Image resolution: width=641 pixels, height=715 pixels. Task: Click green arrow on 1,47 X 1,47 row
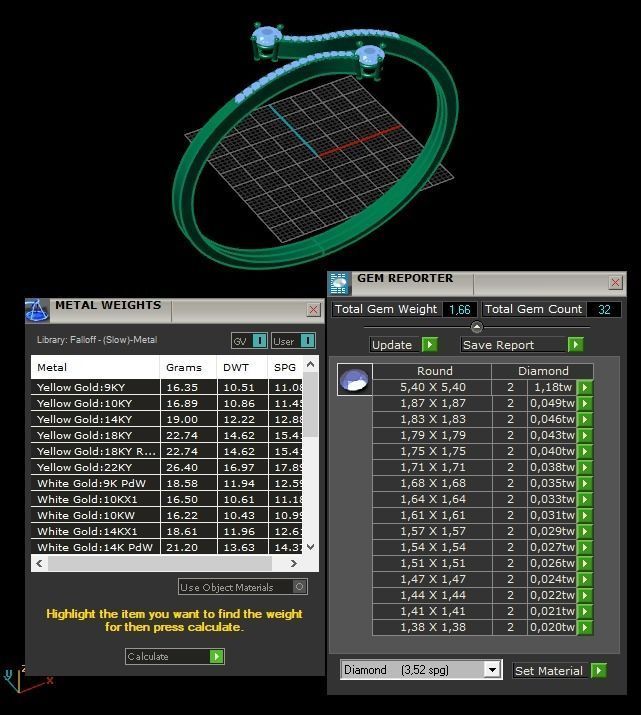coord(585,580)
